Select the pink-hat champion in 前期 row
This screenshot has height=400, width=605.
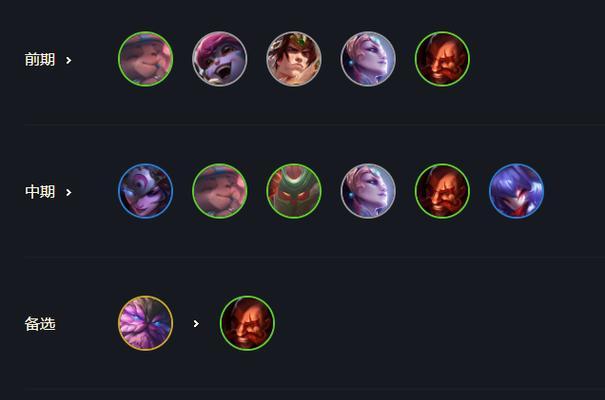[145, 59]
